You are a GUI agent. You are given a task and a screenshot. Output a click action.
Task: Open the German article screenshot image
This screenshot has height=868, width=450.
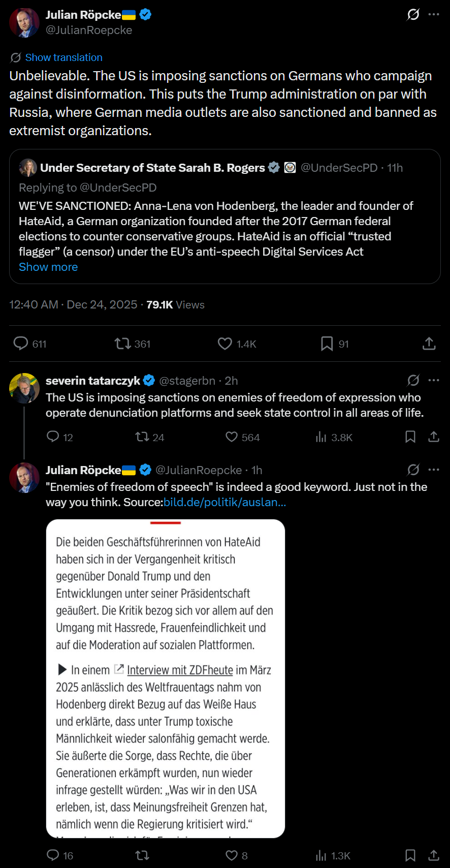click(166, 678)
